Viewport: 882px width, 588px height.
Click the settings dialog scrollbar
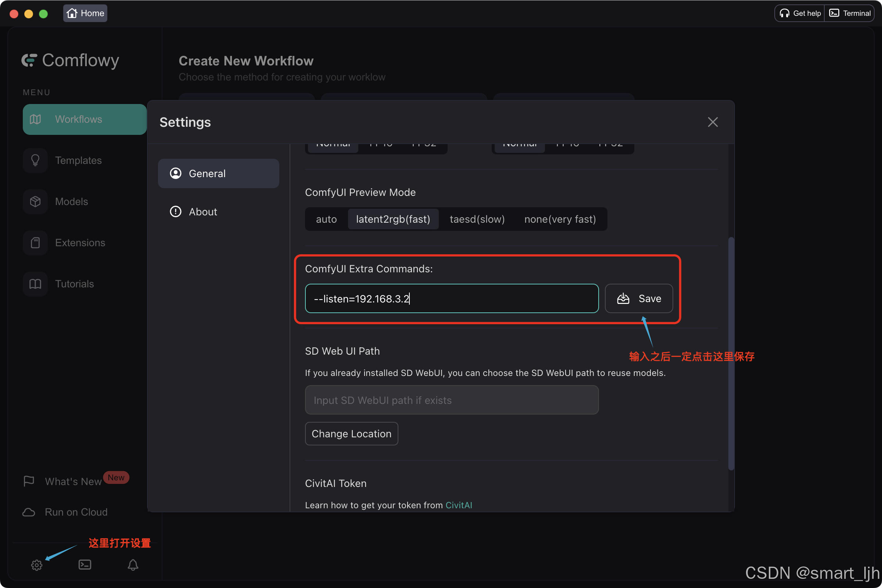[x=731, y=352]
